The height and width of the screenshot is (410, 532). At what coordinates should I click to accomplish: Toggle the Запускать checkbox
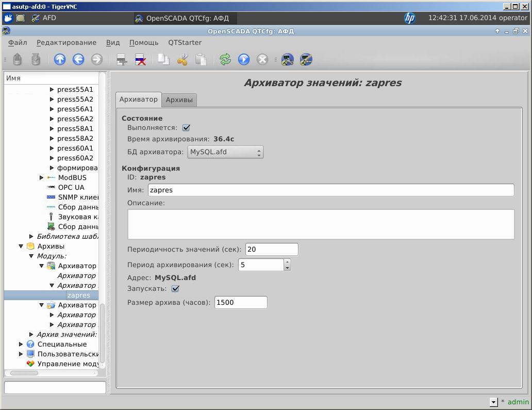pyautogui.click(x=175, y=289)
